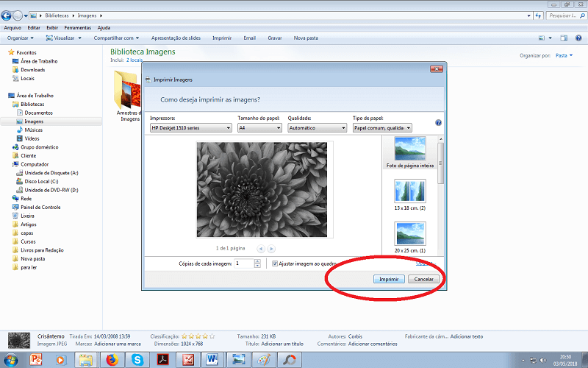Open the Tipo de papel dropdown
Viewport: 588px width, 368px height.
382,127
